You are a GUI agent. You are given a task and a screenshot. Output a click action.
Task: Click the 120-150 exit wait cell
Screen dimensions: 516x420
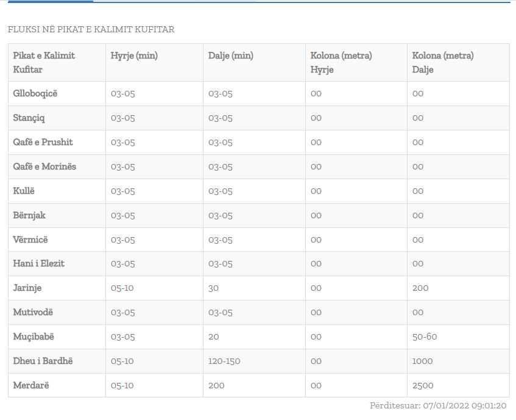pos(224,361)
